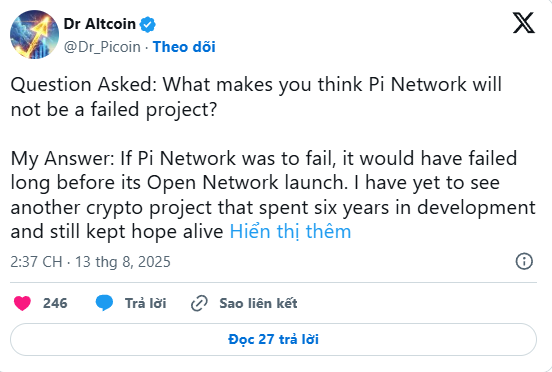Click the blue verified badge
Viewport: 552px width, 372px height.
pos(148,24)
